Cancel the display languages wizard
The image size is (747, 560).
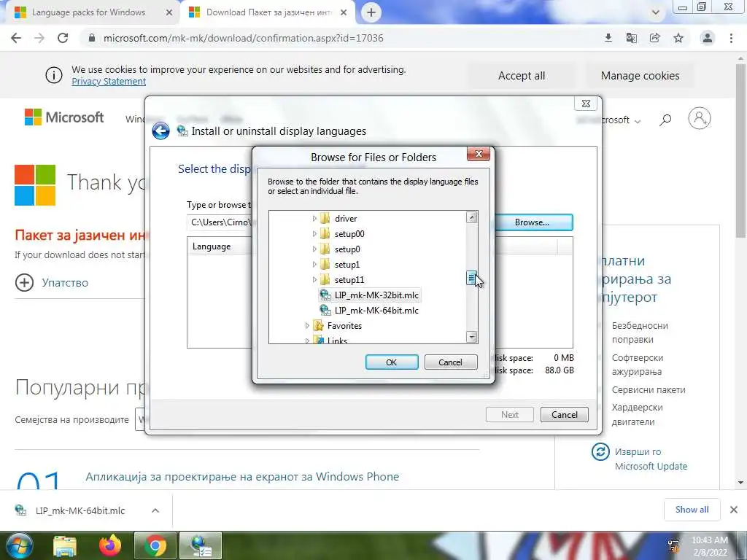(564, 415)
